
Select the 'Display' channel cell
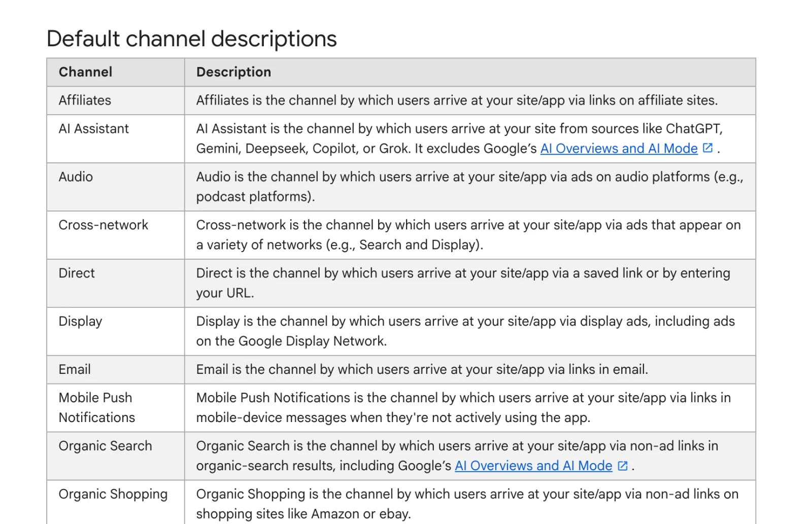click(x=116, y=331)
